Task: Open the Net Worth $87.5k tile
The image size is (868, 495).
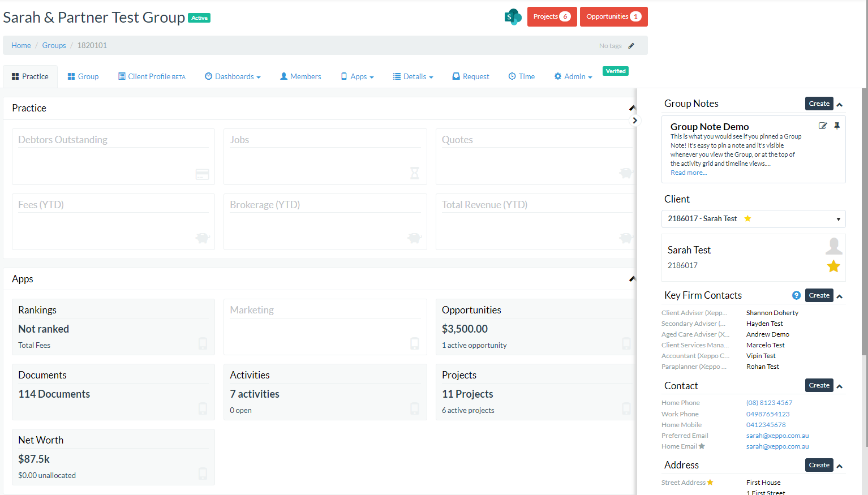Action: [x=113, y=457]
